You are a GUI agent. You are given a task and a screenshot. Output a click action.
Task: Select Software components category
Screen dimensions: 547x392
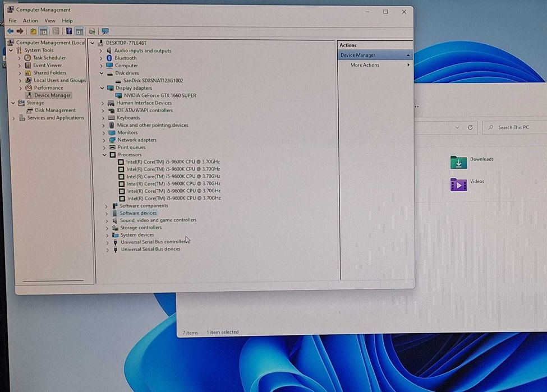pos(144,205)
